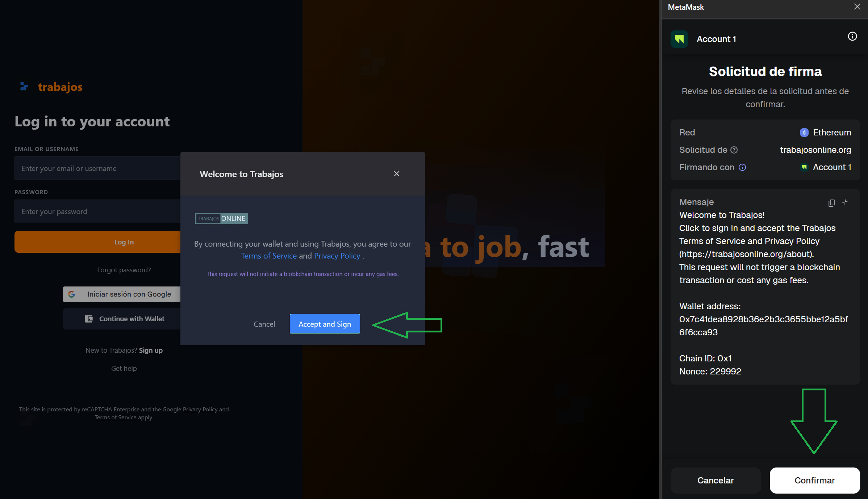
Task: Click the Ethereum network icon
Action: [x=804, y=133]
